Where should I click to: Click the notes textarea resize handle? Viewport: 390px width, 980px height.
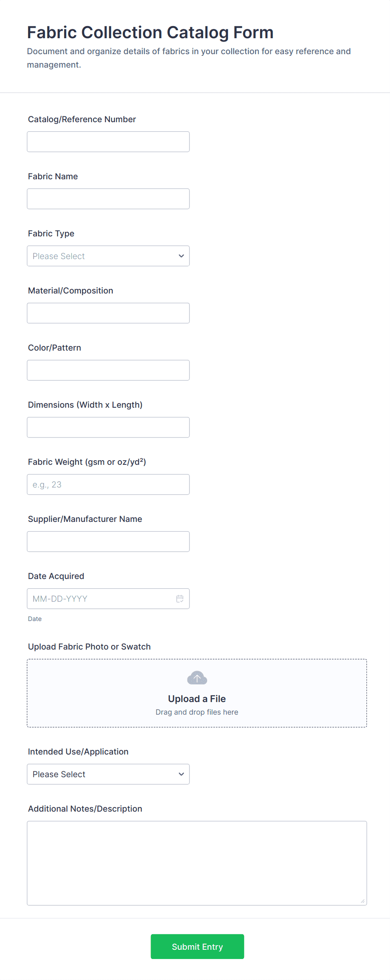(x=362, y=901)
